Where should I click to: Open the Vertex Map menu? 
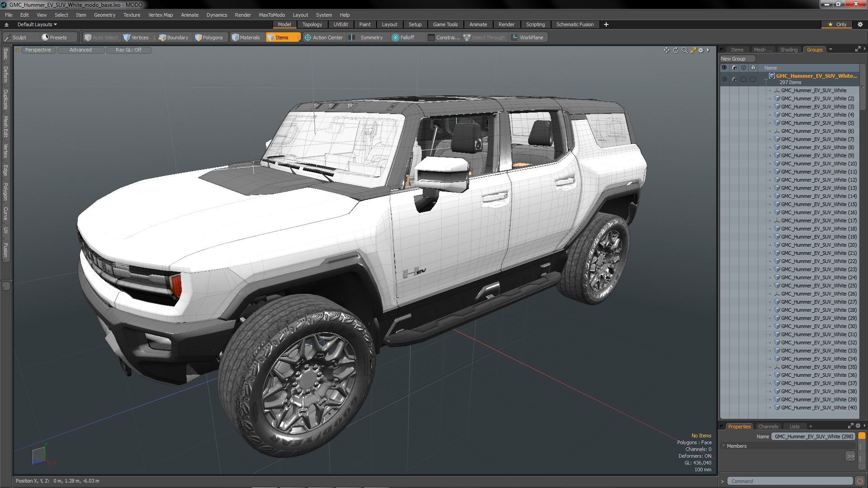(160, 15)
